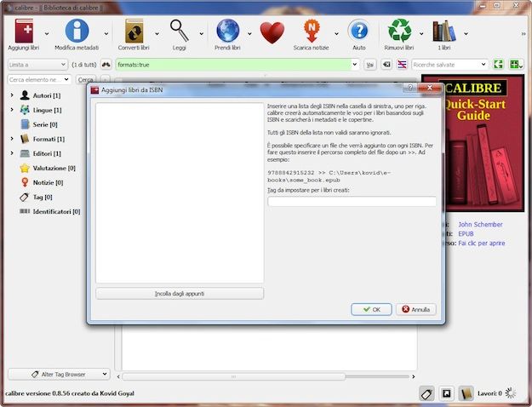Open the search history dropdown arrow

coord(355,65)
